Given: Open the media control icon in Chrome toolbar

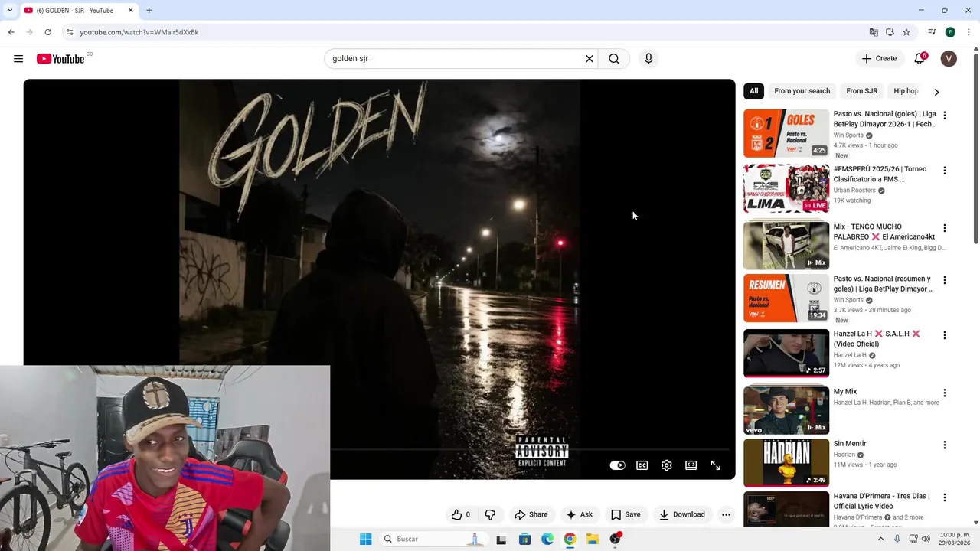Looking at the screenshot, I should coord(932,32).
